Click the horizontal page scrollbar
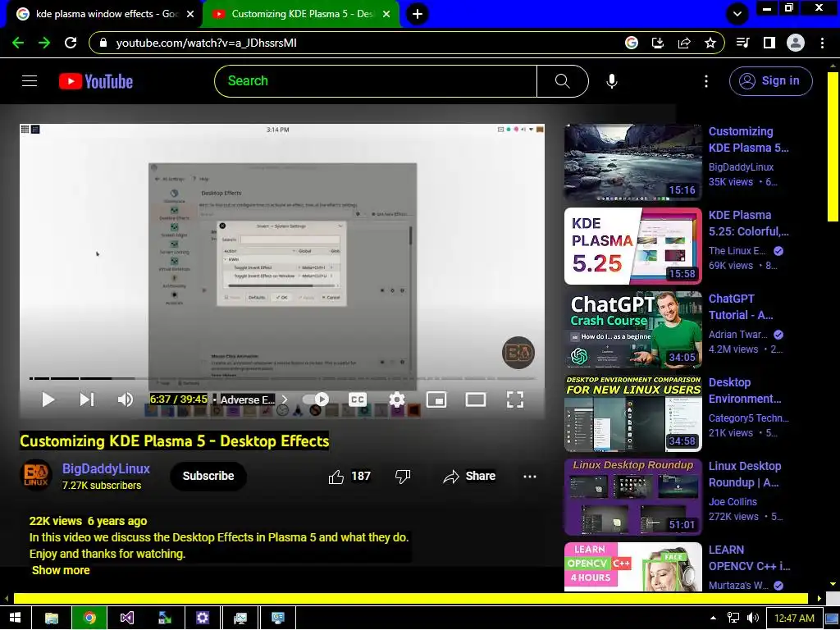840x630 pixels. [x=410, y=598]
